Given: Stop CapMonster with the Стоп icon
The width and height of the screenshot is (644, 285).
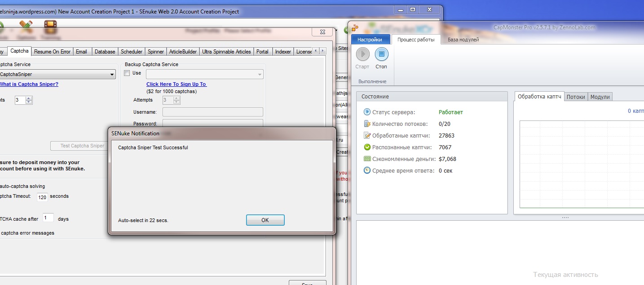Looking at the screenshot, I should (381, 54).
